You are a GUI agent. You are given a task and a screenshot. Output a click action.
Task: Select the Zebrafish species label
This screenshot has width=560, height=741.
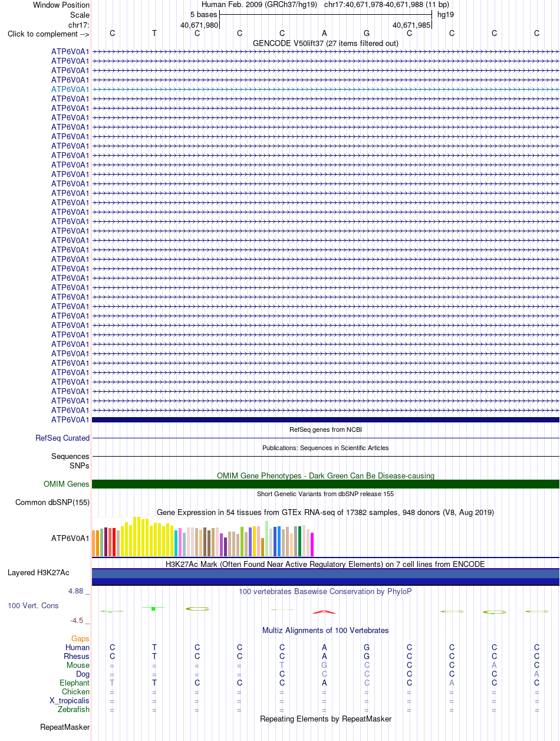74,710
